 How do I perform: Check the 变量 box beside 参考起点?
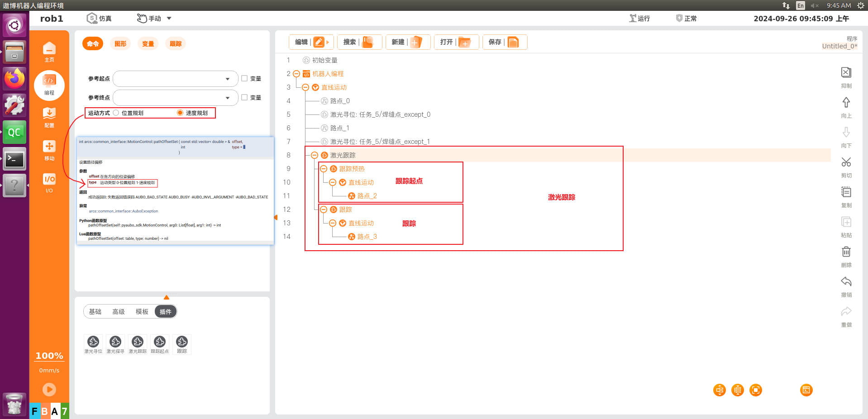244,78
